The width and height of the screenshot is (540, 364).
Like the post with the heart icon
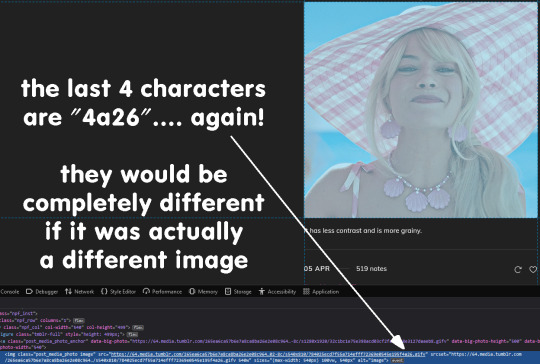point(533,269)
